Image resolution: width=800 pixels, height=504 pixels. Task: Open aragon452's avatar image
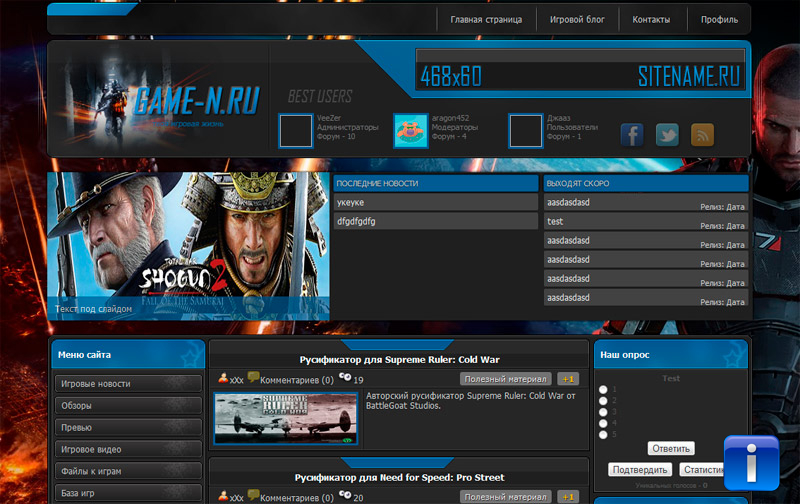(411, 131)
